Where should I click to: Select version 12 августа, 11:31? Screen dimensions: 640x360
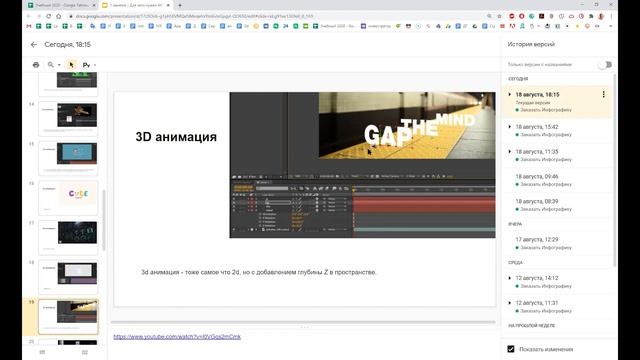[558, 307]
